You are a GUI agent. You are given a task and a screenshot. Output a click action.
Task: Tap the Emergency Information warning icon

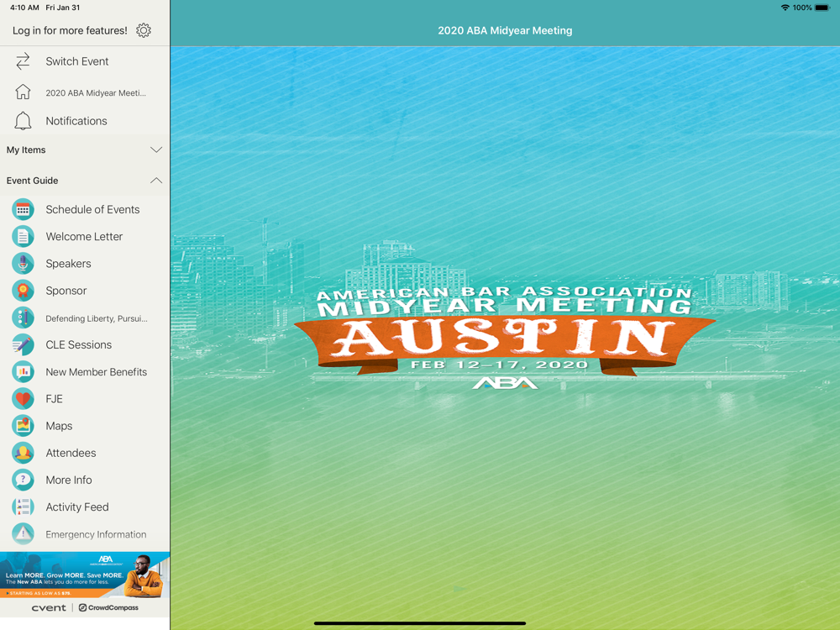(x=23, y=534)
